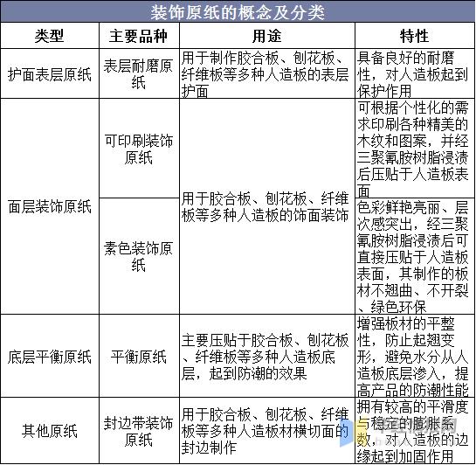Click the usage cell mentioning 封边制作
The image size is (476, 465).
pos(267,430)
